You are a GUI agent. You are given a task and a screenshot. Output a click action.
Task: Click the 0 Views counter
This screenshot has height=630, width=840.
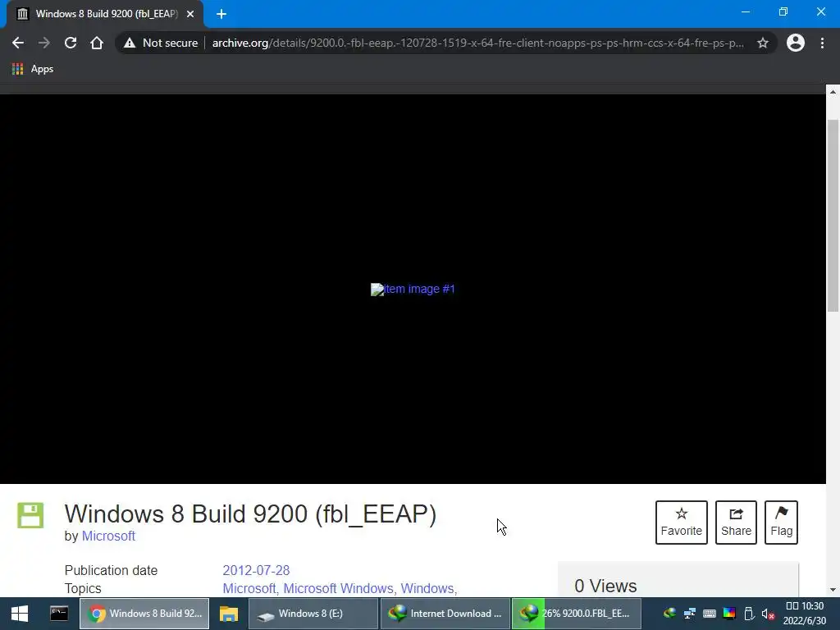605,586
